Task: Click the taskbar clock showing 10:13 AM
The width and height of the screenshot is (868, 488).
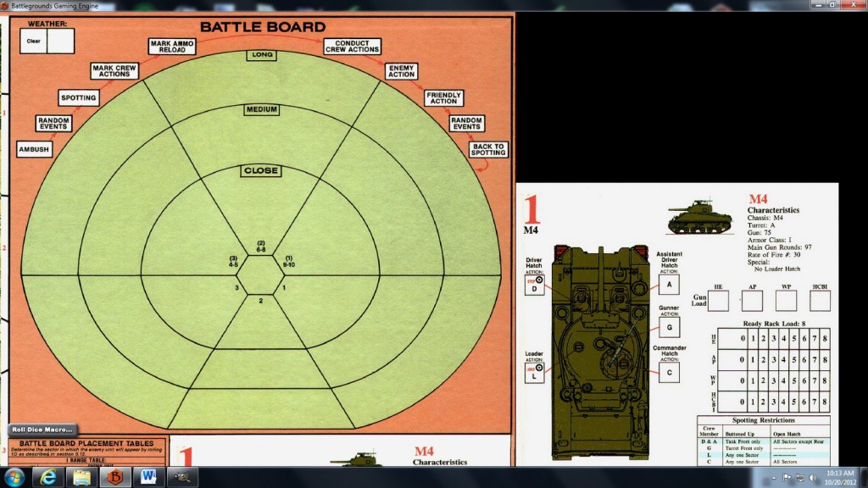Action: click(840, 478)
